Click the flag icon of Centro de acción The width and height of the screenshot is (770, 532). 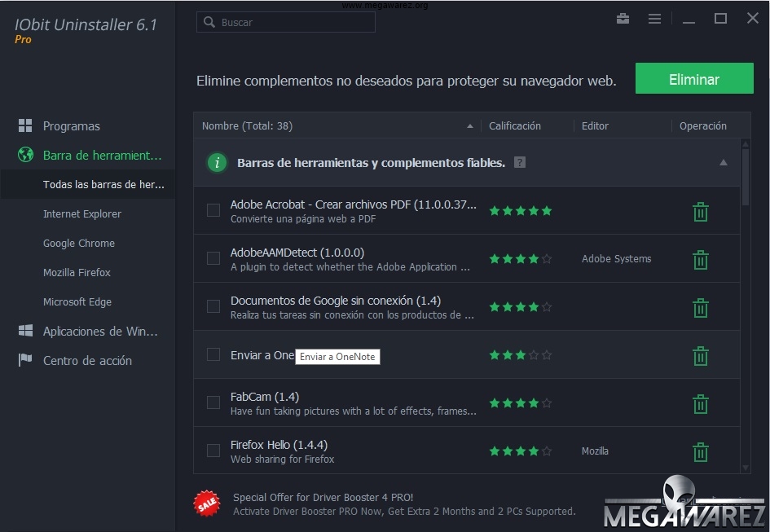click(25, 360)
